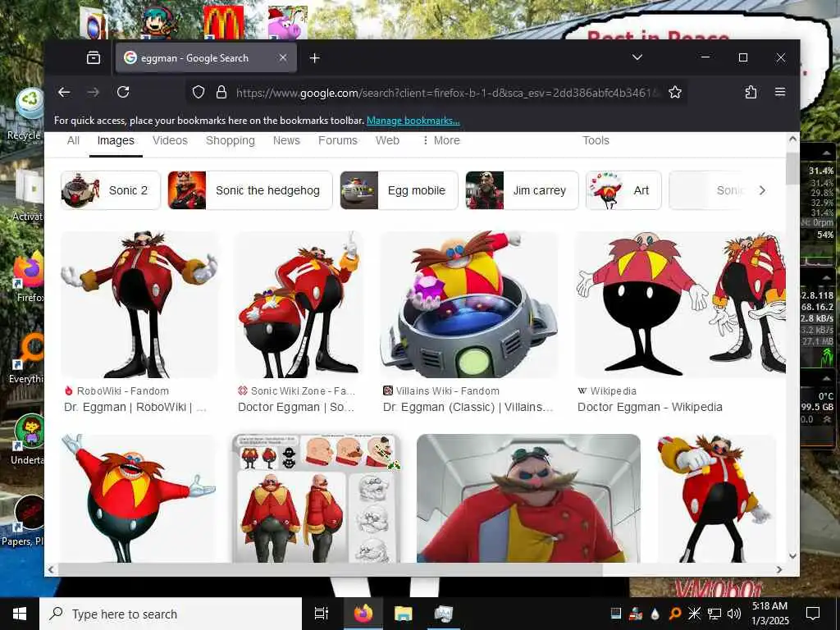
Task: Open the Villains Wiki Classic Eggman image
Action: [x=468, y=304]
